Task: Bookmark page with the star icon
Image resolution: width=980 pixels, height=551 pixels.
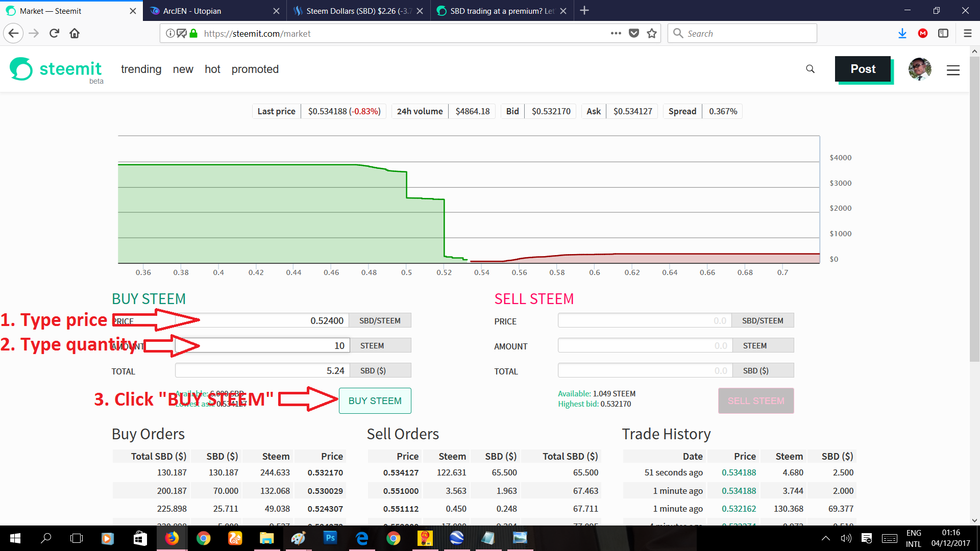Action: click(652, 34)
